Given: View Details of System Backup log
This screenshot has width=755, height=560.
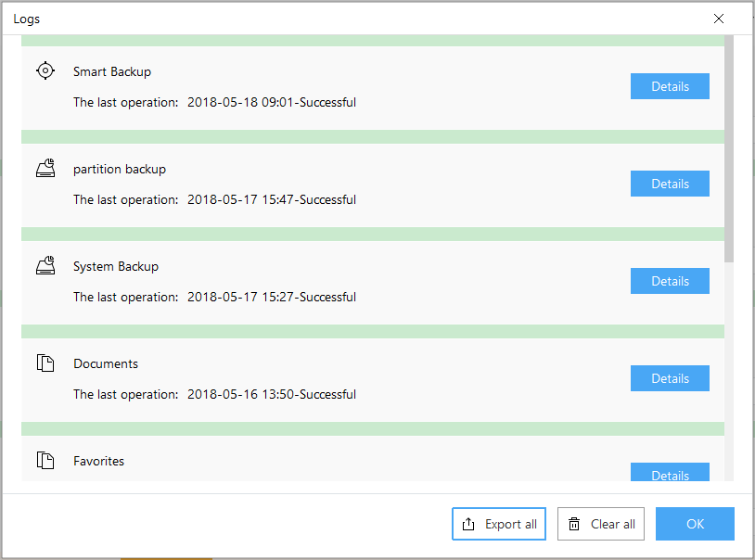Looking at the screenshot, I should (x=670, y=281).
